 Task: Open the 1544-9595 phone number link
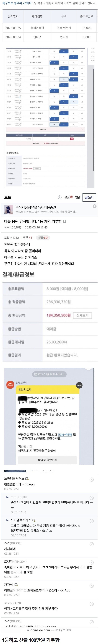(65, 435)
